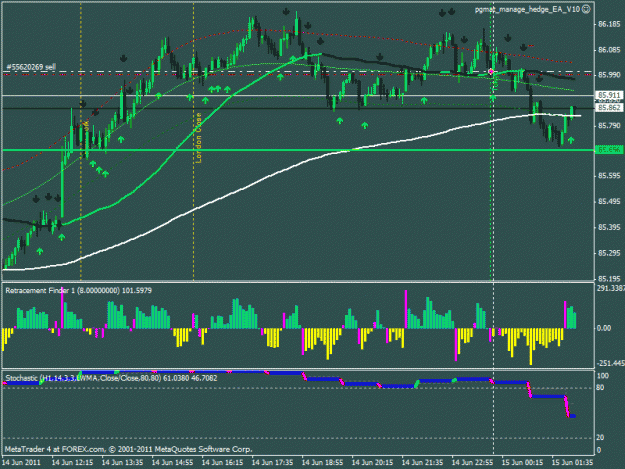Click the 85.595 price axis value
Image resolution: width=625 pixels, height=469 pixels.
(609, 176)
